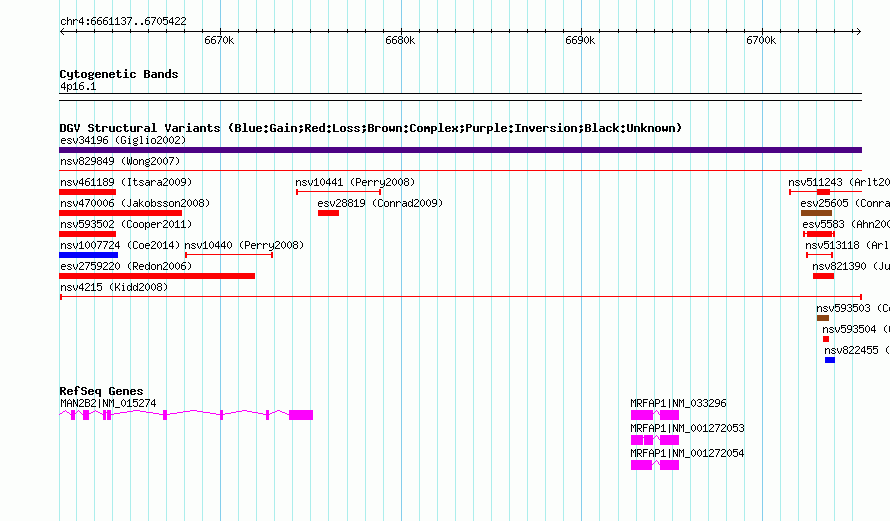
Task: Click the 6700k ruler mark
Action: (761, 40)
